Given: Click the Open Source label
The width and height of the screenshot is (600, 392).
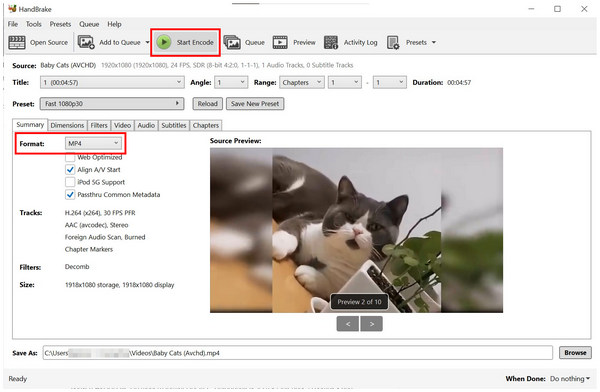Looking at the screenshot, I should (49, 42).
